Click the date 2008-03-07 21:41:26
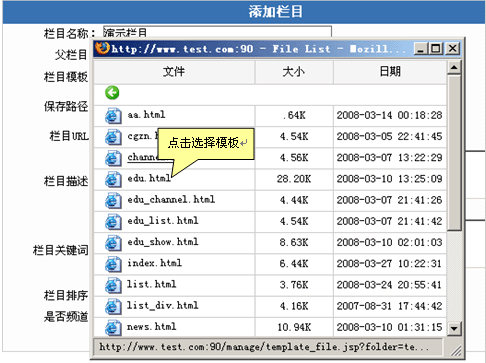The height and width of the screenshot is (363, 486). point(389,200)
